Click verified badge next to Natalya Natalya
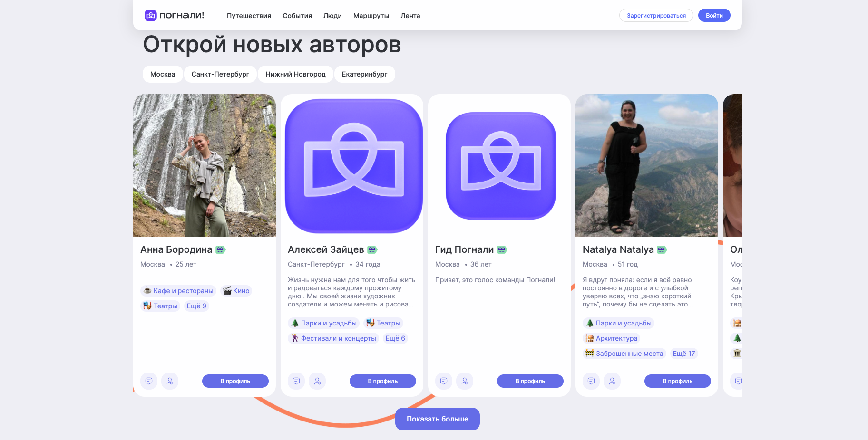The image size is (868, 440). 662,249
